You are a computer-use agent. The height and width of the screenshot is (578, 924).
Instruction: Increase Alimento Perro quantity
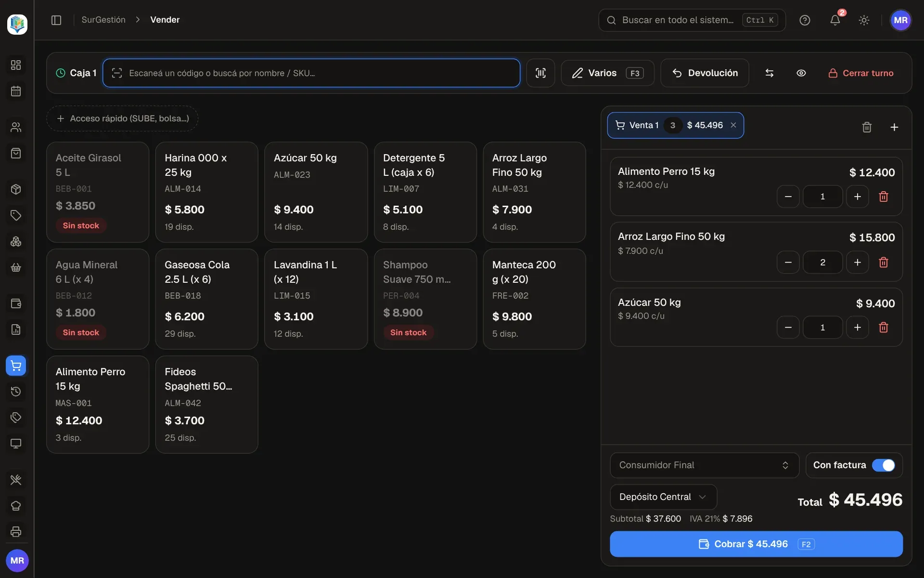point(857,197)
